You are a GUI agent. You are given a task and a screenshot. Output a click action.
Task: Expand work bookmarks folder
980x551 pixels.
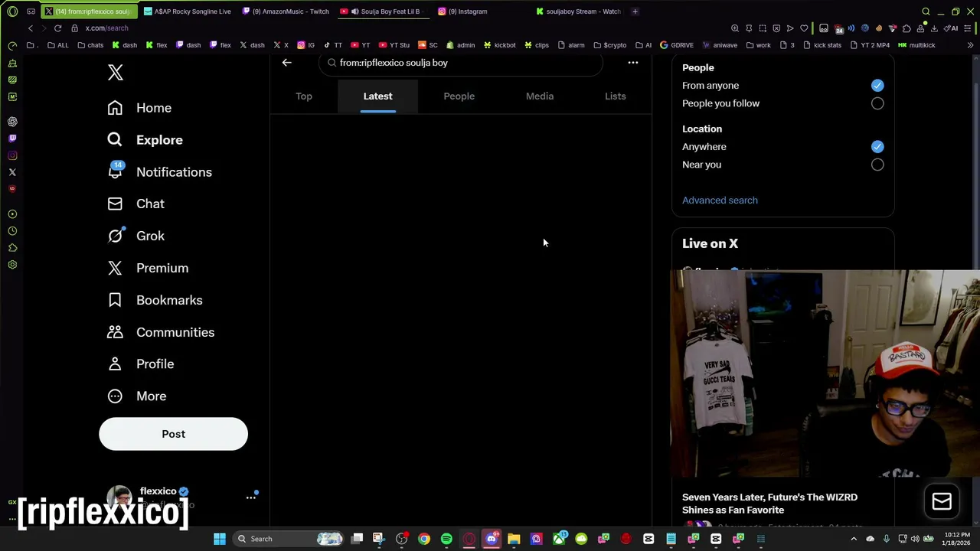[x=759, y=45]
